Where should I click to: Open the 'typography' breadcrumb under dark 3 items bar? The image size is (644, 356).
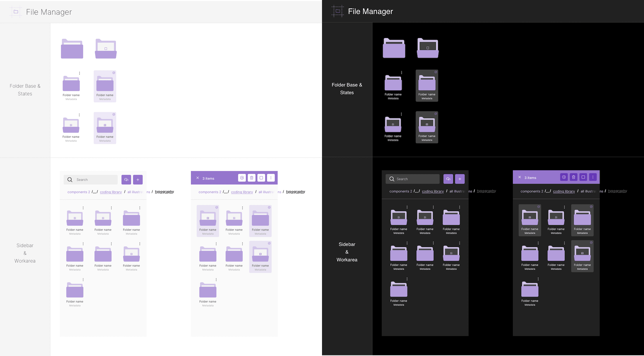coord(618,191)
